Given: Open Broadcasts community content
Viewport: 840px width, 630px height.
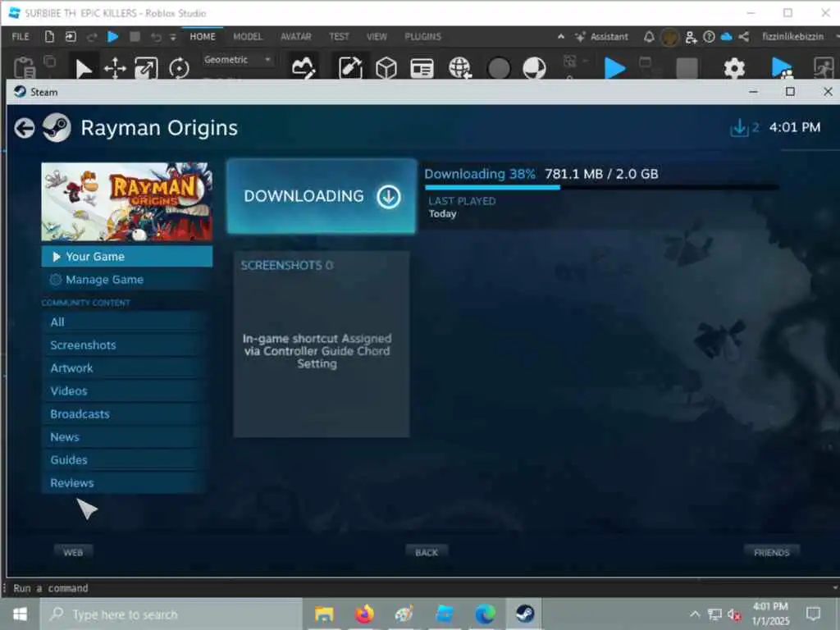Looking at the screenshot, I should pos(125,414).
